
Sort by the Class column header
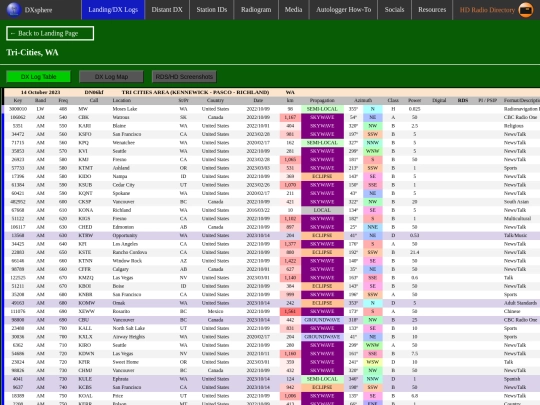393,100
